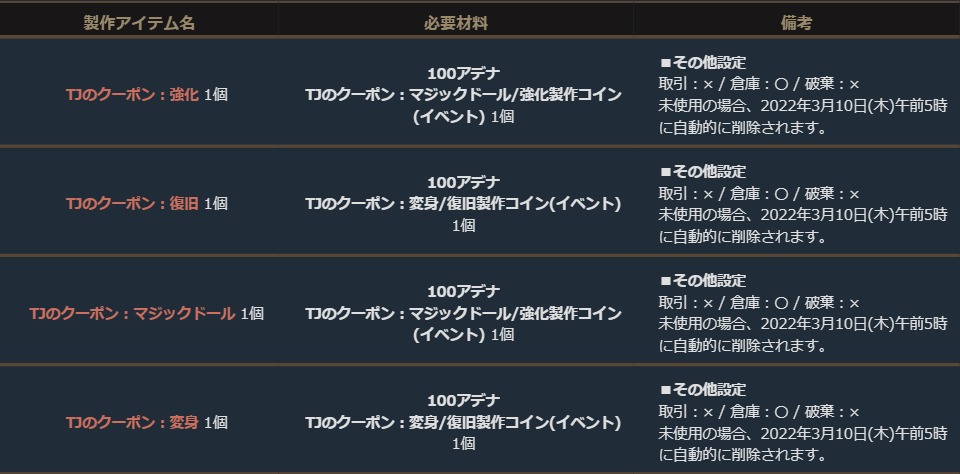This screenshot has height=474, width=960.
Task: Click ■その他設定 heading in the 強化 row
Action: tap(703, 62)
